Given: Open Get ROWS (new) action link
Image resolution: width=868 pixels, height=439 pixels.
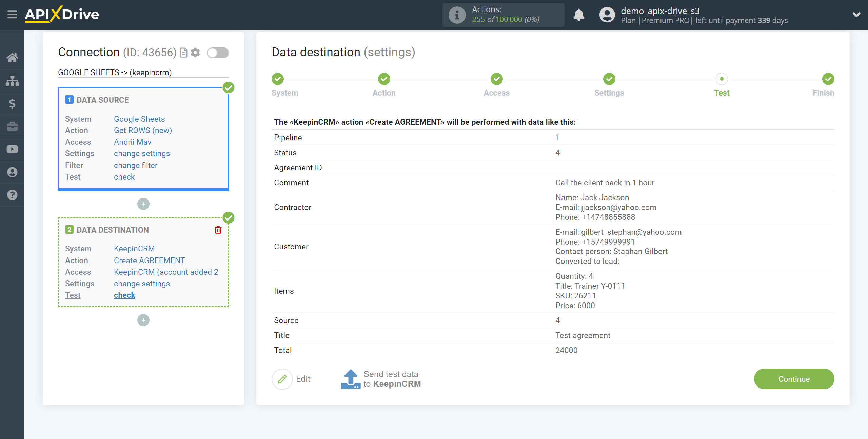Looking at the screenshot, I should [x=143, y=130].
